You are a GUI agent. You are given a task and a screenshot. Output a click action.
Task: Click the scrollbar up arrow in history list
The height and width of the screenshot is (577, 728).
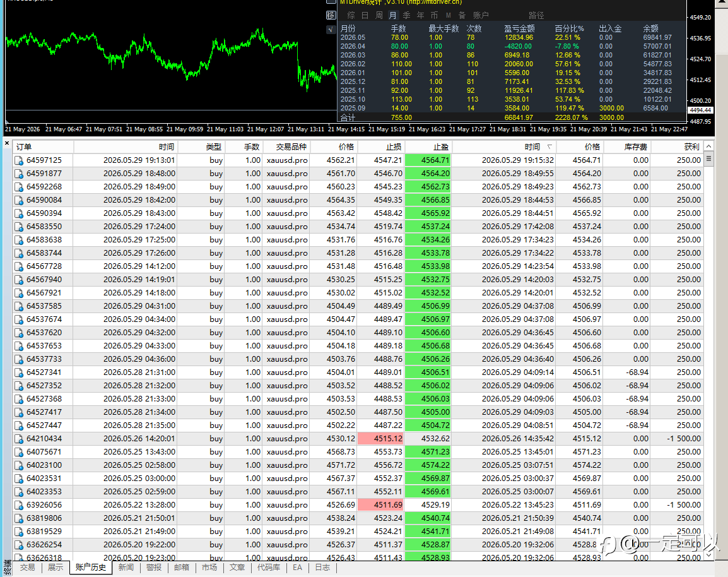pyautogui.click(x=708, y=146)
